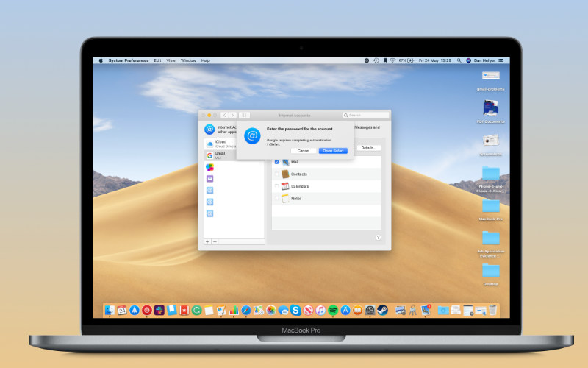This screenshot has height=368, width=588.
Task: Open Finder from the dock
Action: [110, 310]
